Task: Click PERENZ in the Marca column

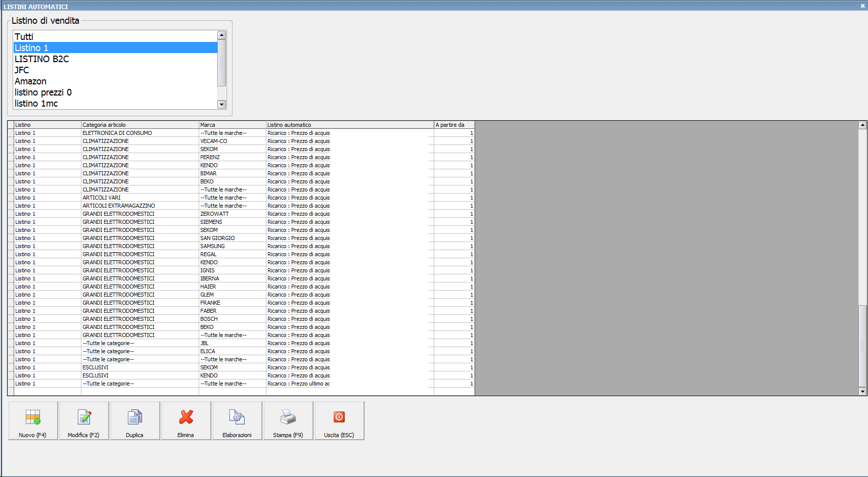Action: (x=233, y=157)
